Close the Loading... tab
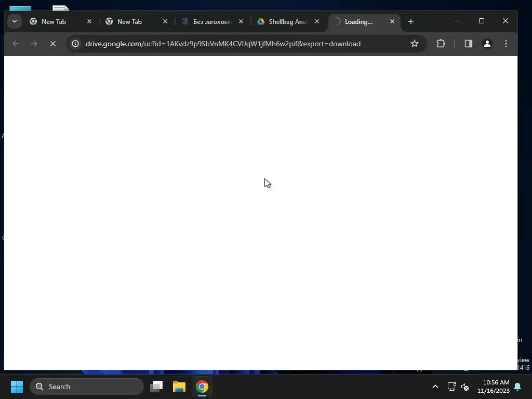 (392, 21)
